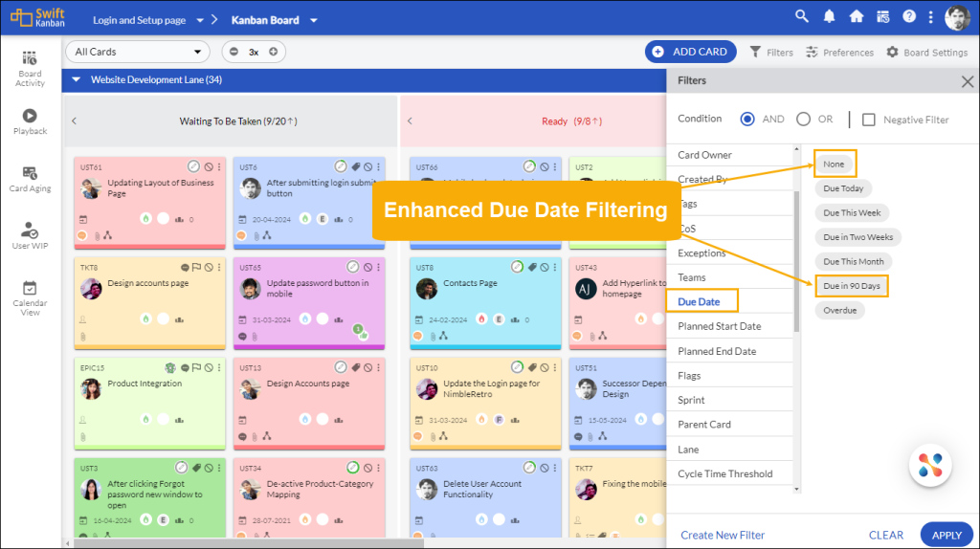Open All Cards dropdown

point(138,52)
